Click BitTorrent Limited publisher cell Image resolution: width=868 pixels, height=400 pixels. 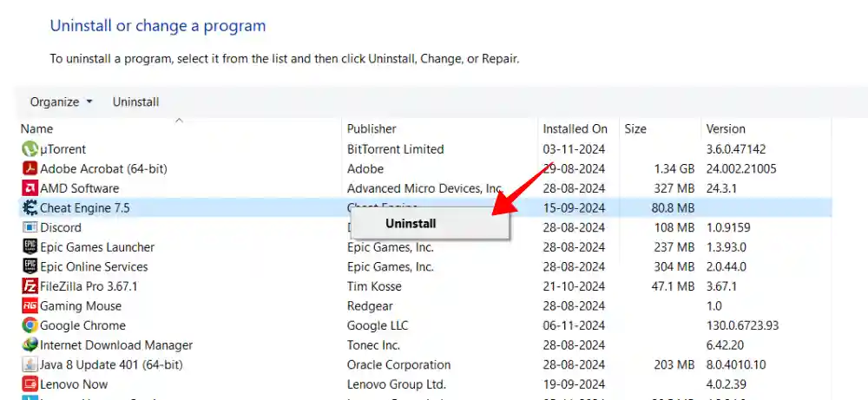[395, 149]
